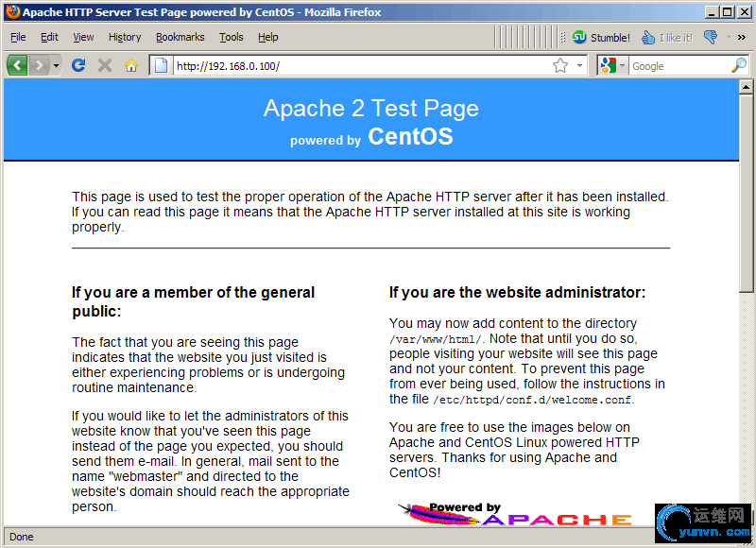Open the address bar history dropdown
756x548 pixels.
pos(579,65)
